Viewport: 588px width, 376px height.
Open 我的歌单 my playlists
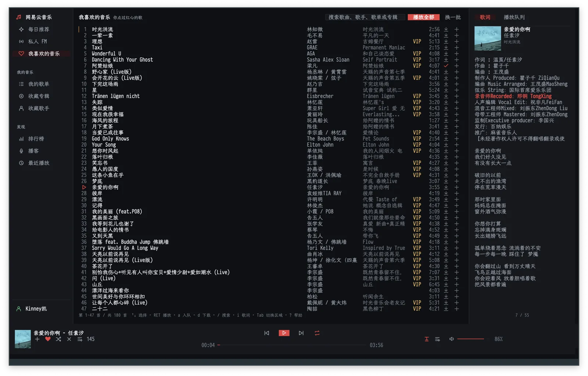pyautogui.click(x=34, y=84)
